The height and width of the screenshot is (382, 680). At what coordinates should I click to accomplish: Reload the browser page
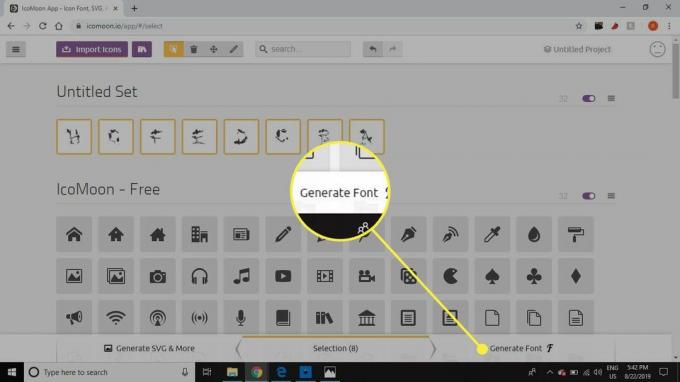pyautogui.click(x=42, y=26)
